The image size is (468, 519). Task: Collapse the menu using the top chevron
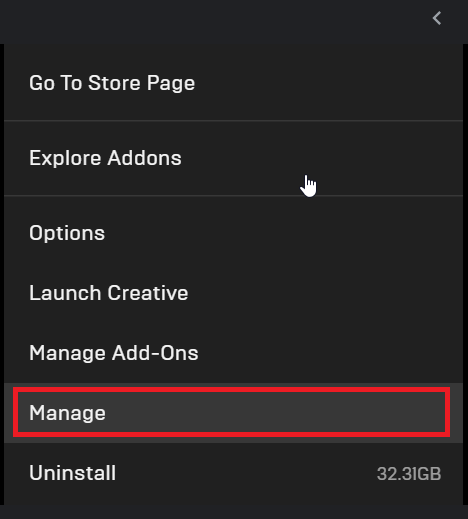click(x=437, y=18)
